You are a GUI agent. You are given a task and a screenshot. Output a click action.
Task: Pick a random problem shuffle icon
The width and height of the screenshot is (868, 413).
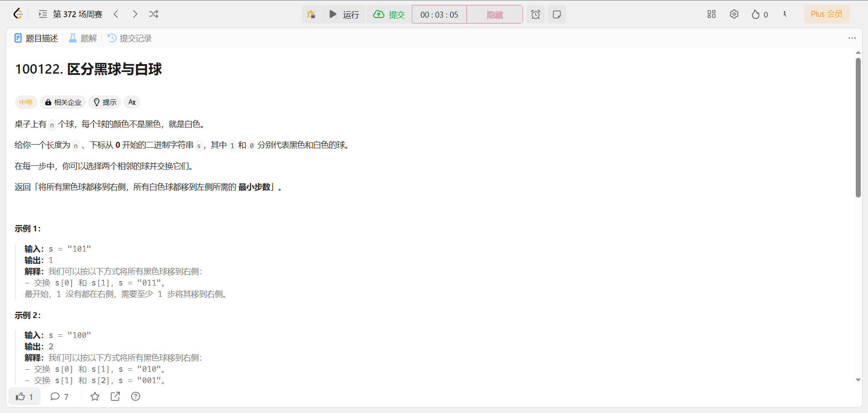tap(154, 14)
